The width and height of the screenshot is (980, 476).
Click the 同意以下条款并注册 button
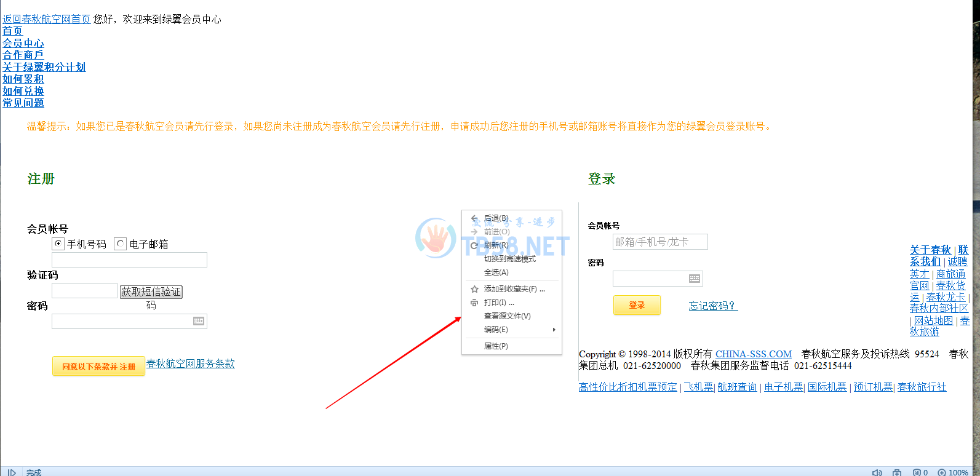click(98, 366)
